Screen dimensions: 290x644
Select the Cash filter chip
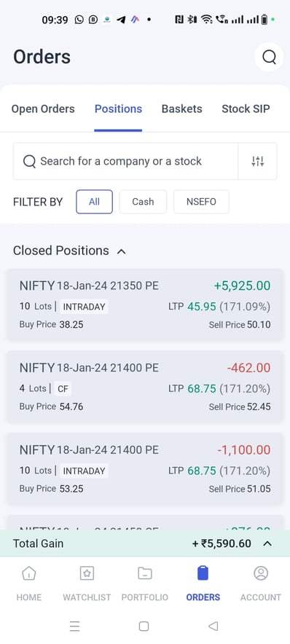click(x=143, y=202)
